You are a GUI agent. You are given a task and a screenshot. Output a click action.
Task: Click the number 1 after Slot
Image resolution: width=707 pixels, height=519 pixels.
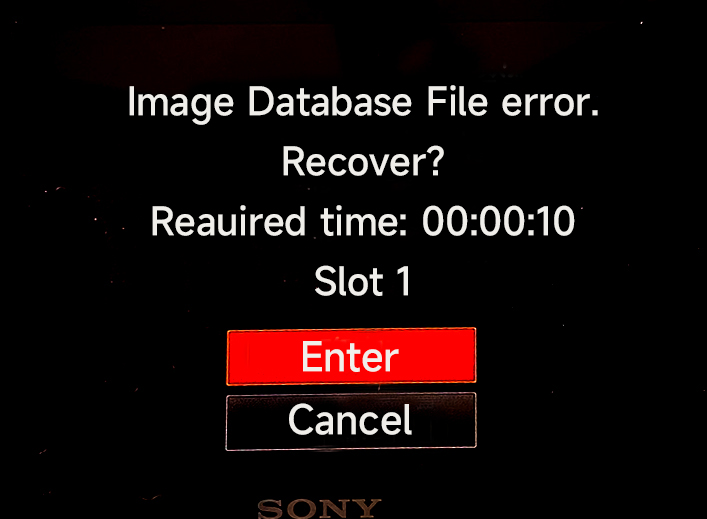404,281
